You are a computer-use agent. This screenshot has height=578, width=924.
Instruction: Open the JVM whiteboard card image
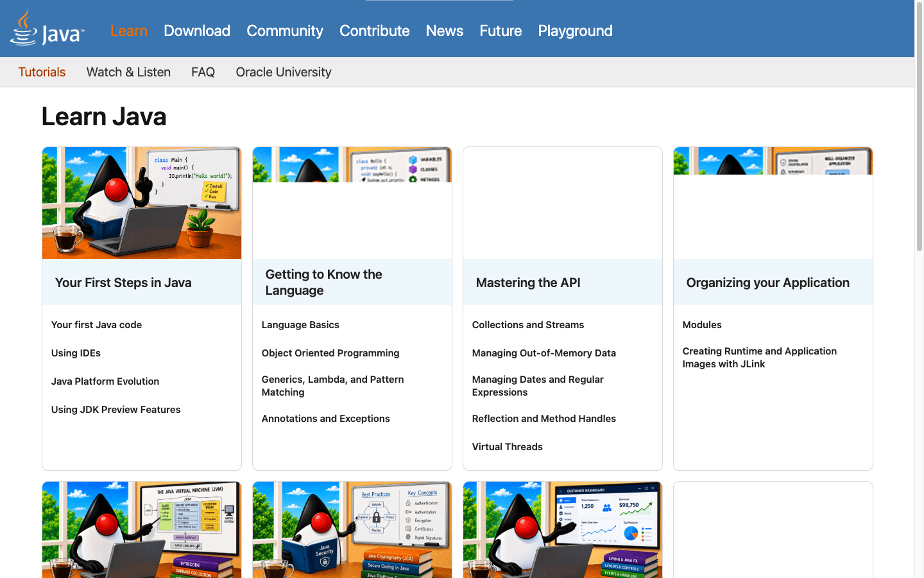coord(142,530)
